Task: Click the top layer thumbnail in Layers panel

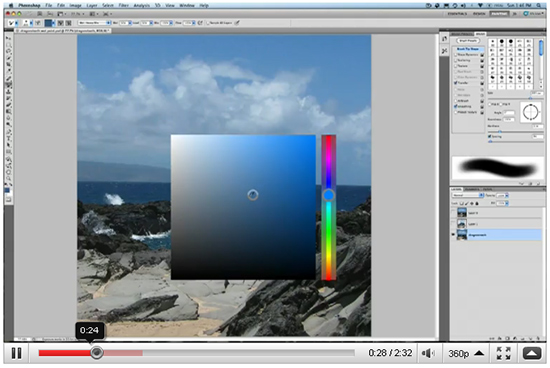Action: pyautogui.click(x=462, y=213)
